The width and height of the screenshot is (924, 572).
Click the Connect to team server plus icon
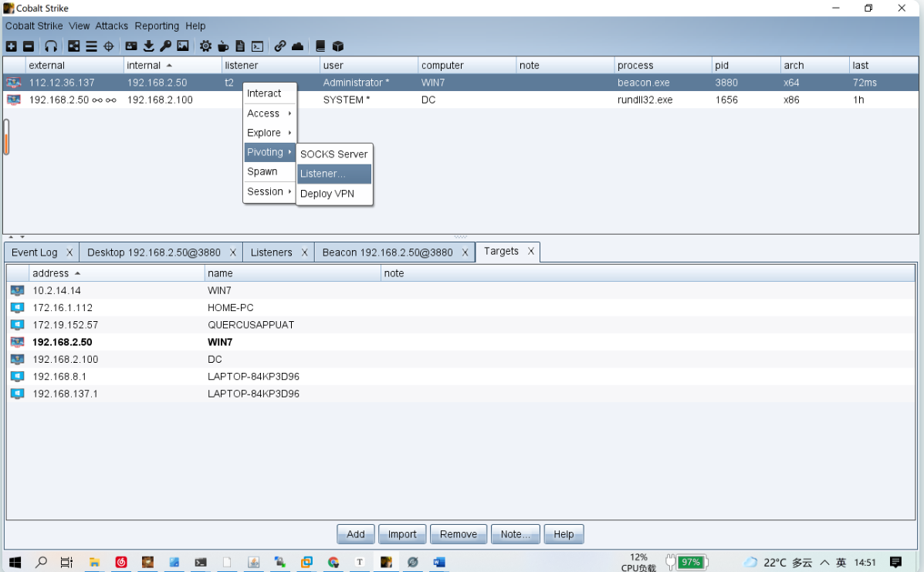click(x=12, y=46)
